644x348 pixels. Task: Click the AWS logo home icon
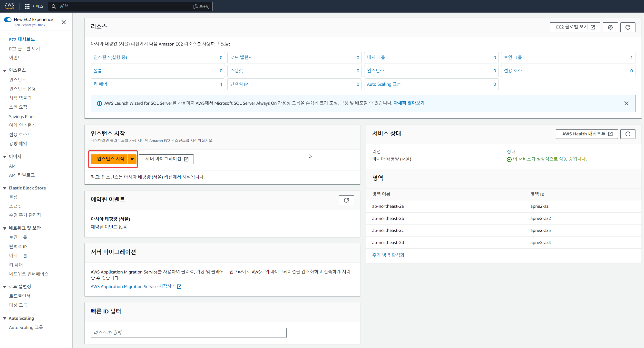[9, 6]
